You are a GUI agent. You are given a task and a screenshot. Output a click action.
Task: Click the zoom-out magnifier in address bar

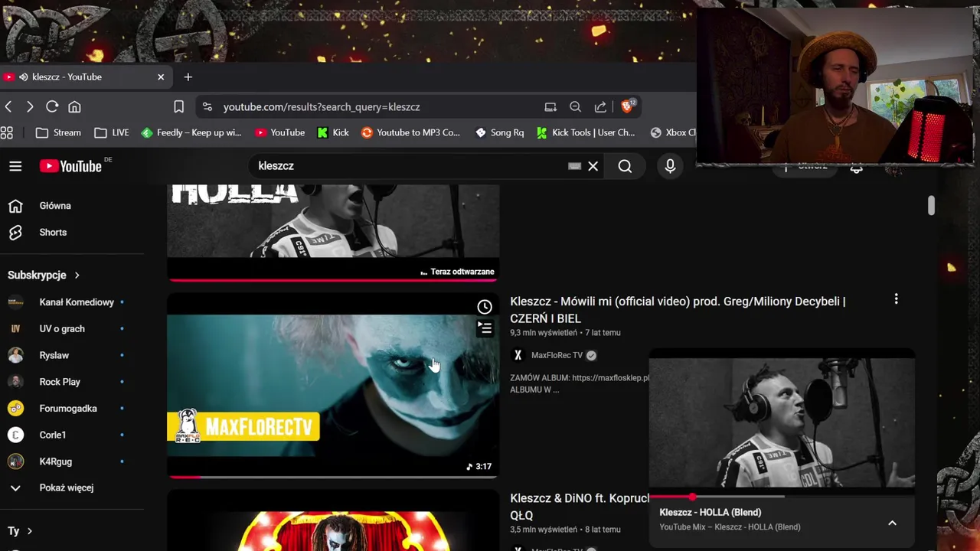pos(575,106)
